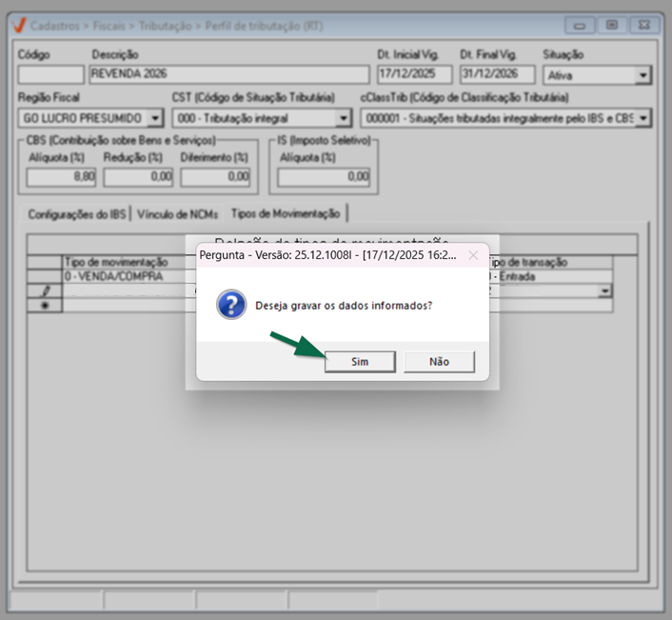Select the Entrada transaction type cell
Viewport: 672px width, 620px height.
click(x=551, y=276)
